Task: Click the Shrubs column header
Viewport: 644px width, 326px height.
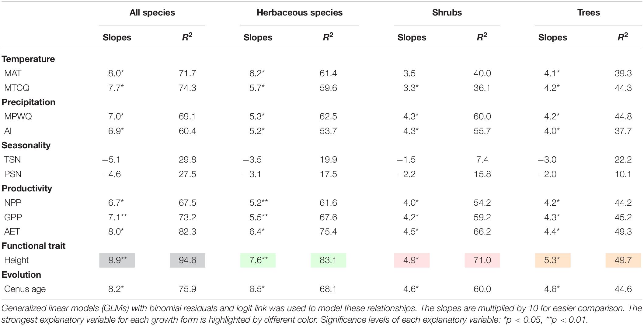Action: click(447, 12)
